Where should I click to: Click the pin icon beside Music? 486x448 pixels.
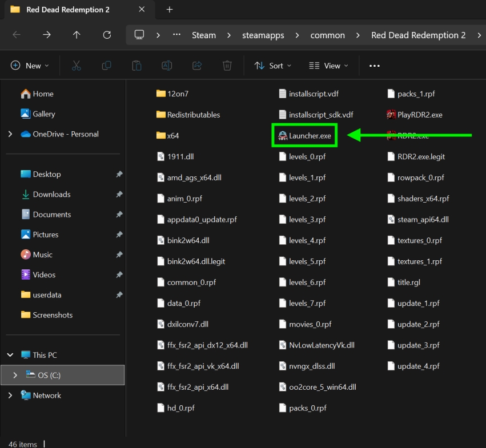[x=119, y=255]
